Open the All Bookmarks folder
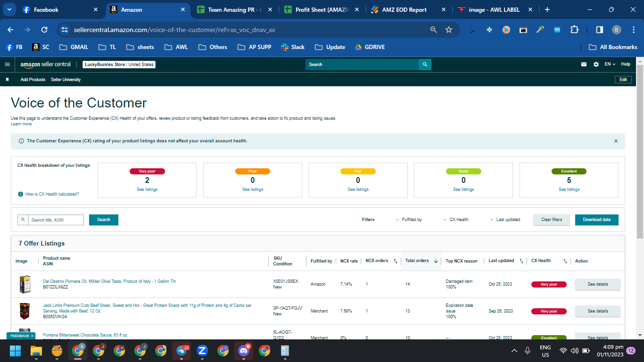 (x=613, y=47)
